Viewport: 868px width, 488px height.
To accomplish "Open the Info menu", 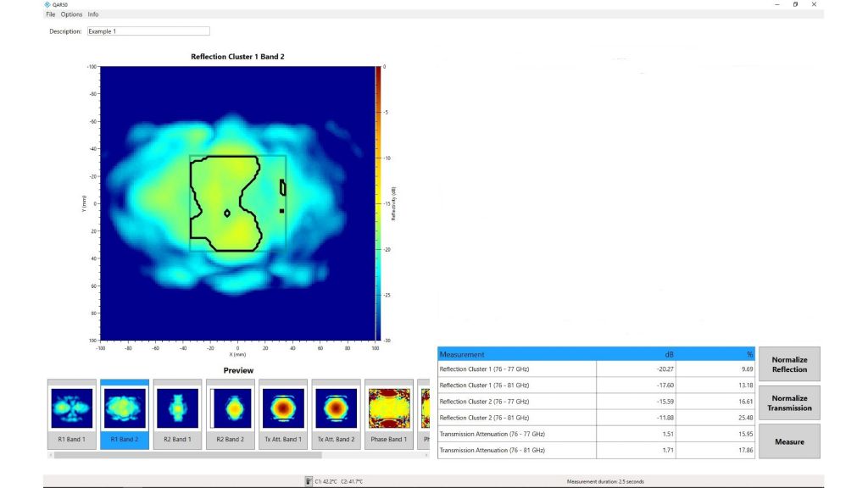I will click(x=93, y=14).
